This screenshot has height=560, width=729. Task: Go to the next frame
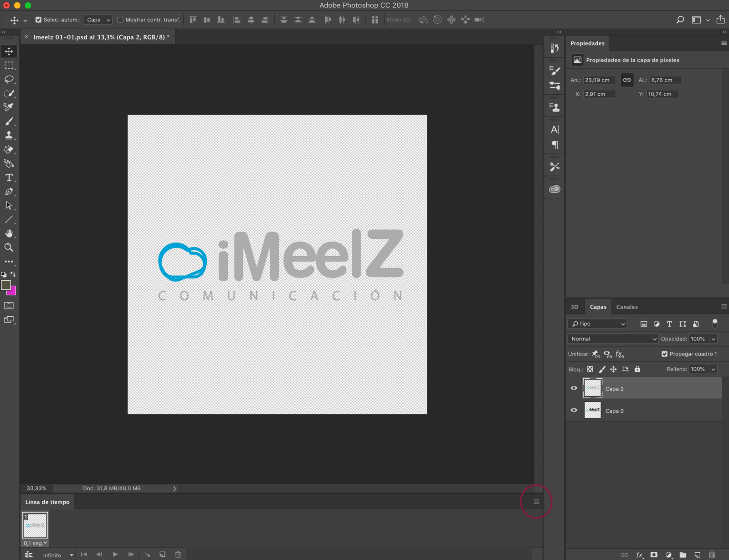131,555
